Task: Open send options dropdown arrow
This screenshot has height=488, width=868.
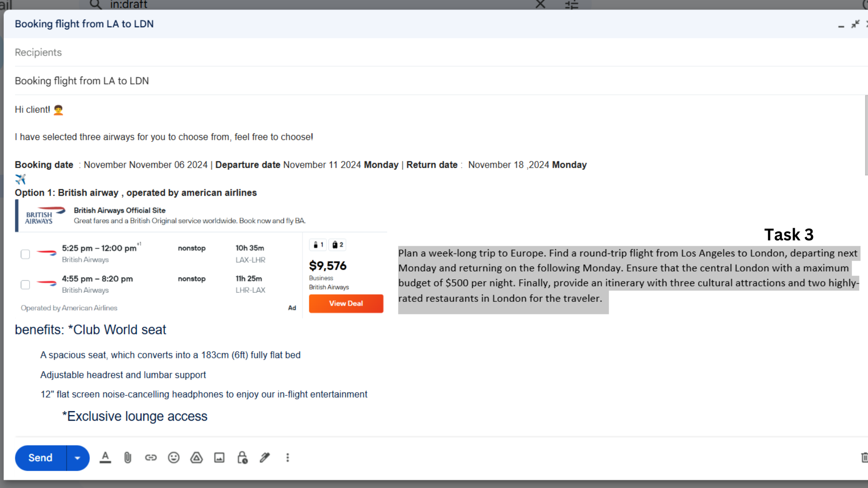Action: (78, 458)
